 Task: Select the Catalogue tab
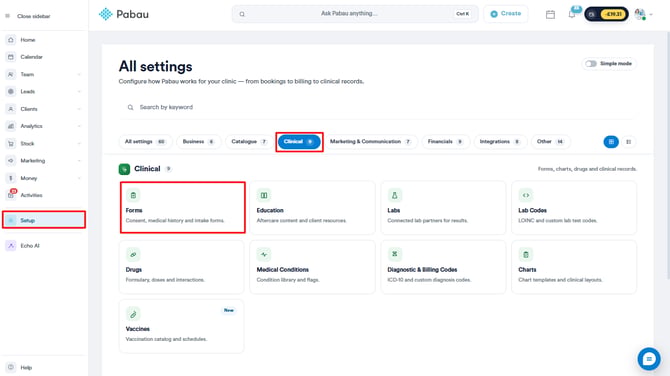[249, 141]
